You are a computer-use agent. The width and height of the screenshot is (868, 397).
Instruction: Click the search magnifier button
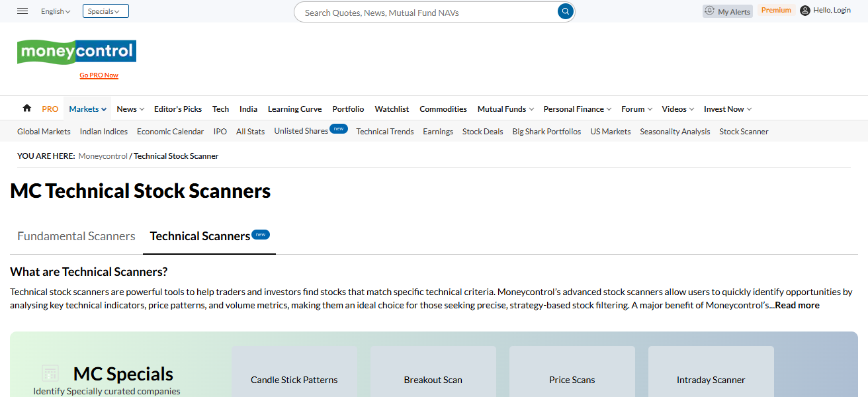tap(565, 12)
